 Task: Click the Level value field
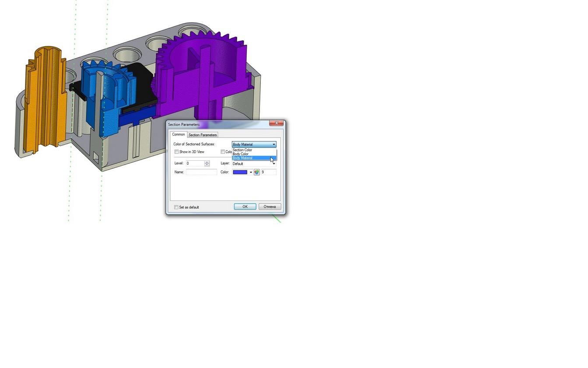click(x=195, y=163)
